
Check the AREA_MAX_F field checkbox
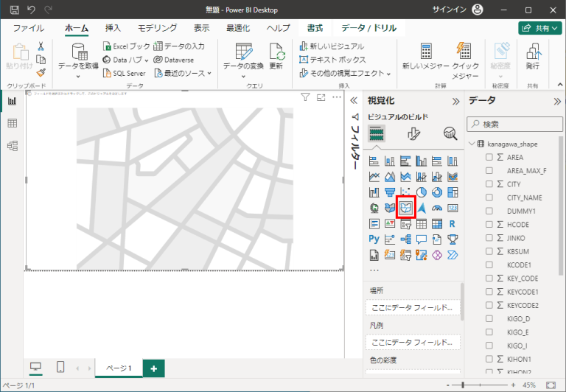[x=489, y=171]
